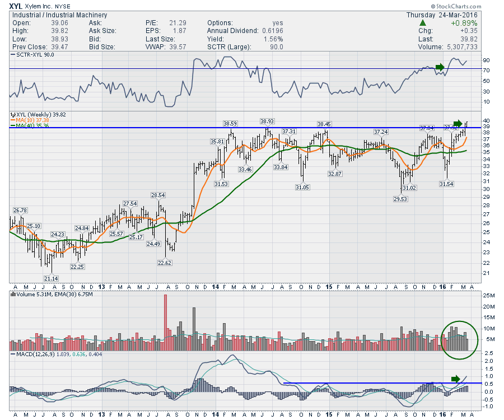Screen dimensions: 504x420
Task: Select the VWAP value 39.57
Action: point(178,47)
